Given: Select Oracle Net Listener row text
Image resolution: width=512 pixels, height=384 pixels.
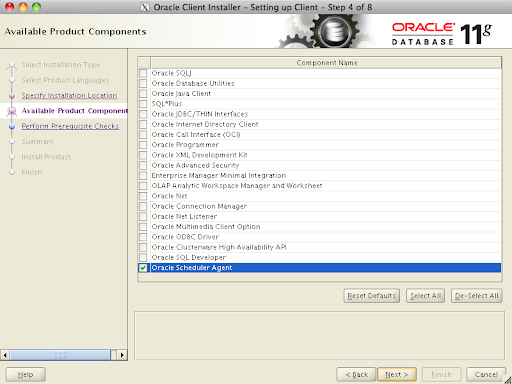Looking at the screenshot, I should 184,216.
